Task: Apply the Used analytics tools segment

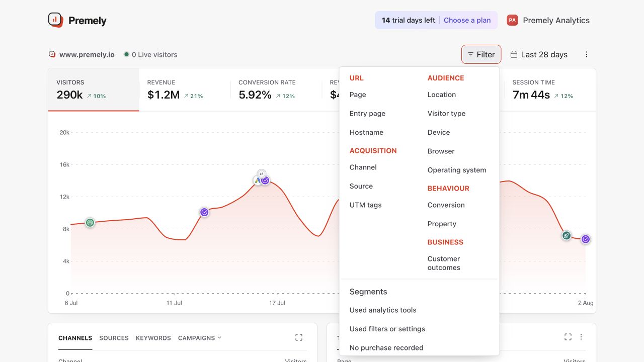Action: pos(383,310)
